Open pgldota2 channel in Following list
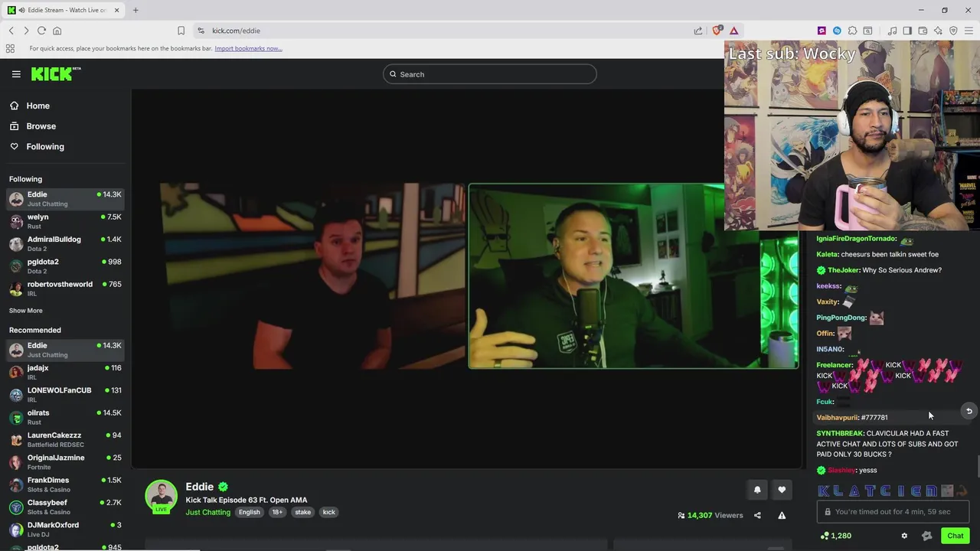 (65, 266)
